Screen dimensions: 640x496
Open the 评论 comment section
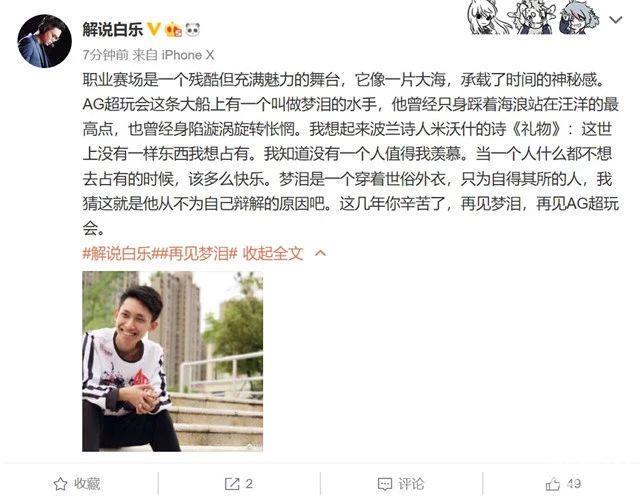pyautogui.click(x=401, y=484)
